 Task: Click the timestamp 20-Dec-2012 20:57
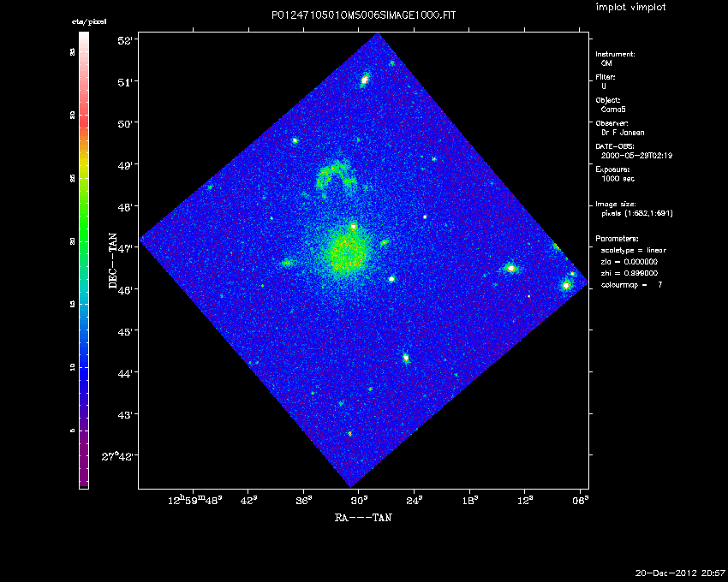[x=680, y=573]
